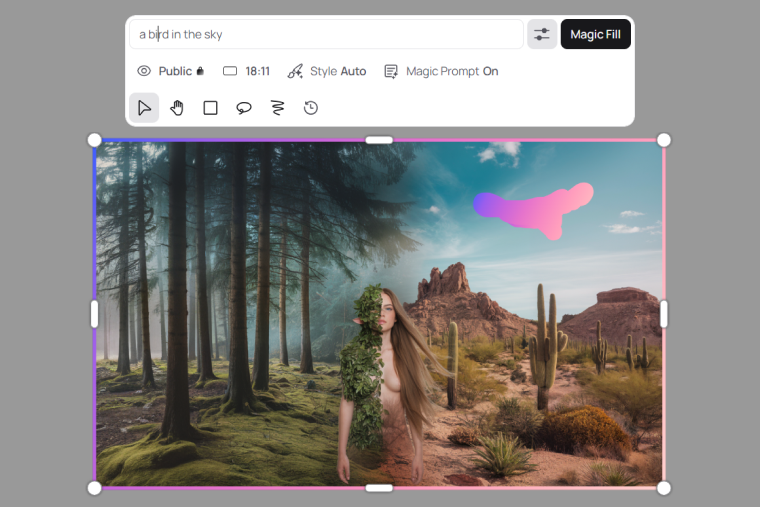The image size is (760, 507).
Task: Open the Style Auto selector
Action: tap(327, 71)
